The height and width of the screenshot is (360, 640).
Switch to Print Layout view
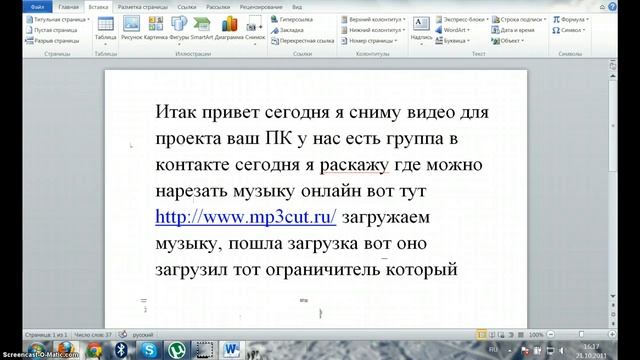point(482,335)
